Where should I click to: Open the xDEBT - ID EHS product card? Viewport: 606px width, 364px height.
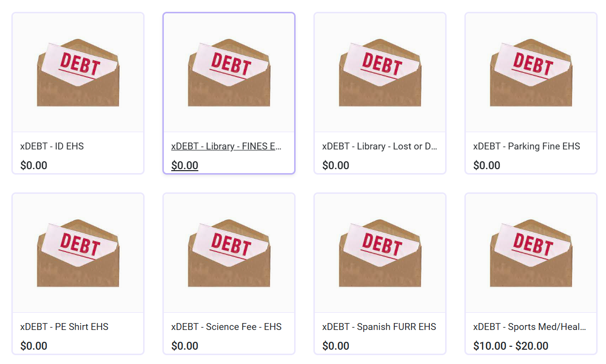[x=77, y=72]
